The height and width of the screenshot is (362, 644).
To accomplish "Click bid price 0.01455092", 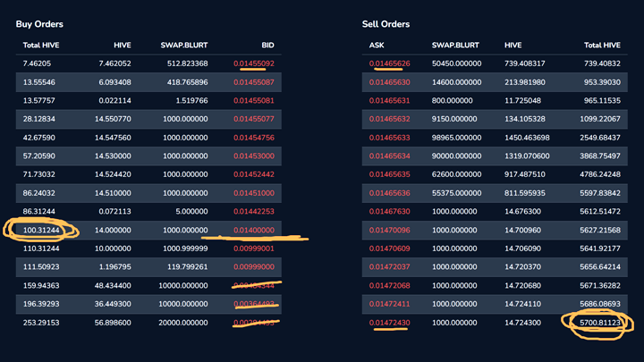I will [x=254, y=63].
